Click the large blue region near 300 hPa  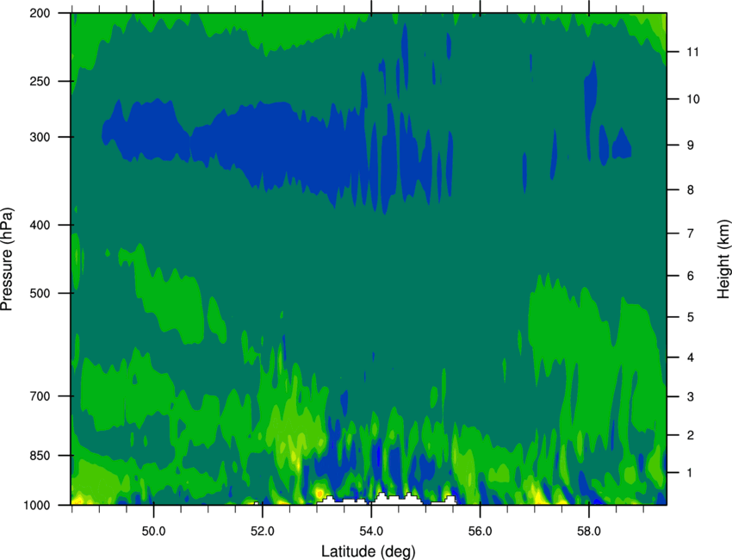[284, 142]
